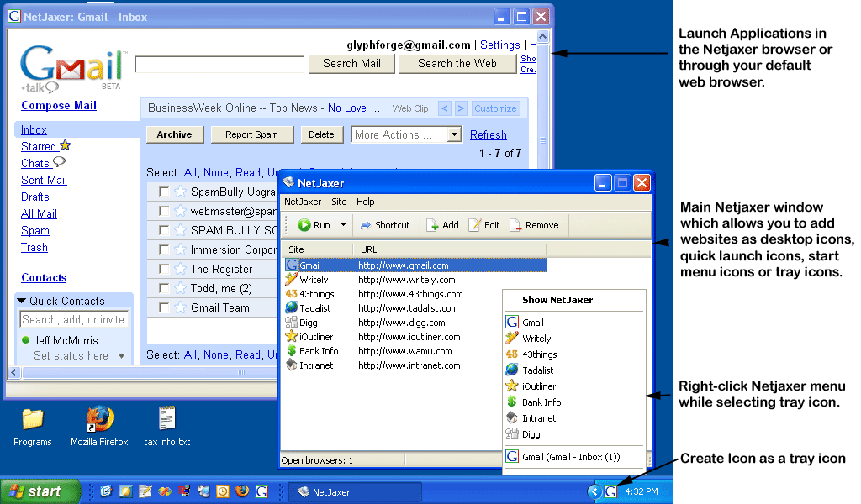Open the Compose Mail link
861x504 pixels.
tap(59, 105)
